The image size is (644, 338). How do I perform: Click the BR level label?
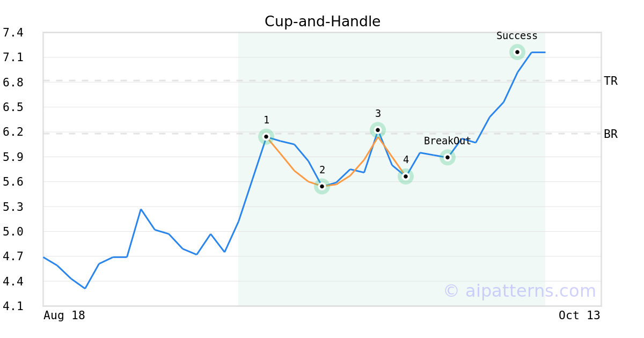[x=611, y=134]
